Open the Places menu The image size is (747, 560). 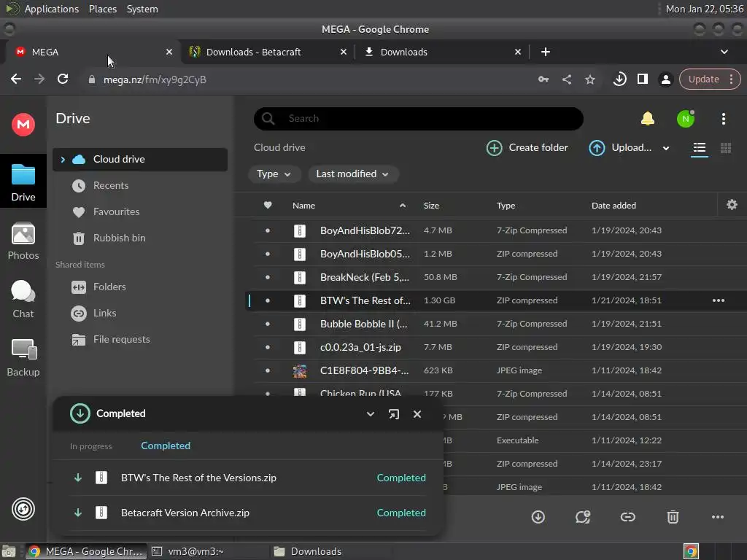102,9
